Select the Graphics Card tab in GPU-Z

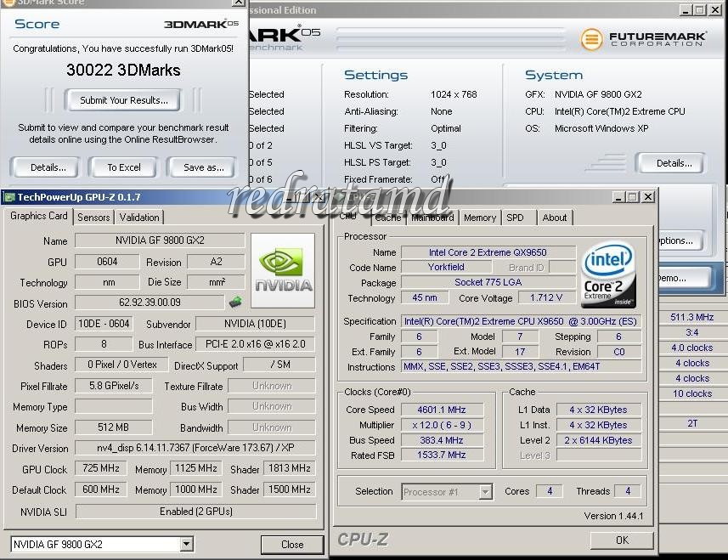click(39, 216)
